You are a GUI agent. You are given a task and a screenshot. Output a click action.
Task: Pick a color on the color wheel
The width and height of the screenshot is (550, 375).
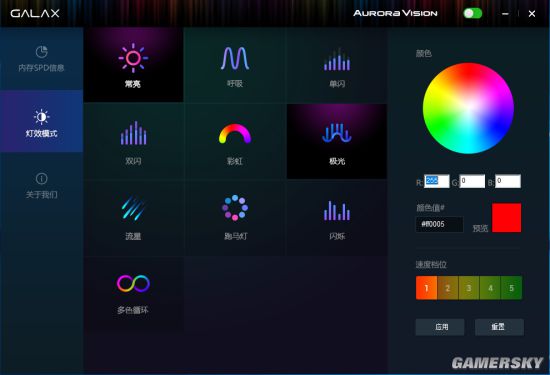coord(468,108)
